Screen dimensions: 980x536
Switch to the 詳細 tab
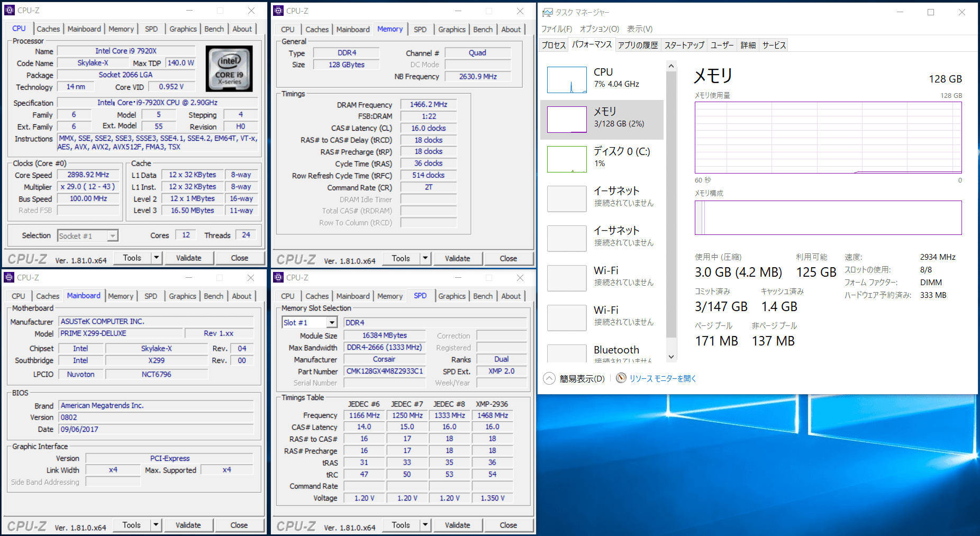[x=748, y=45]
